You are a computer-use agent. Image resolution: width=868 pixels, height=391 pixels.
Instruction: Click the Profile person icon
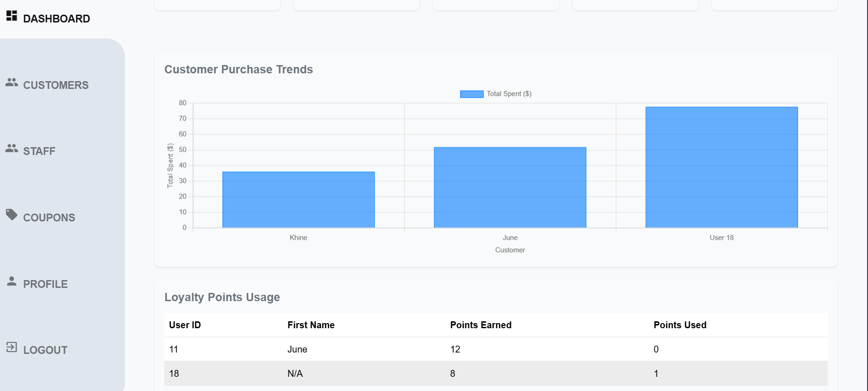click(12, 281)
